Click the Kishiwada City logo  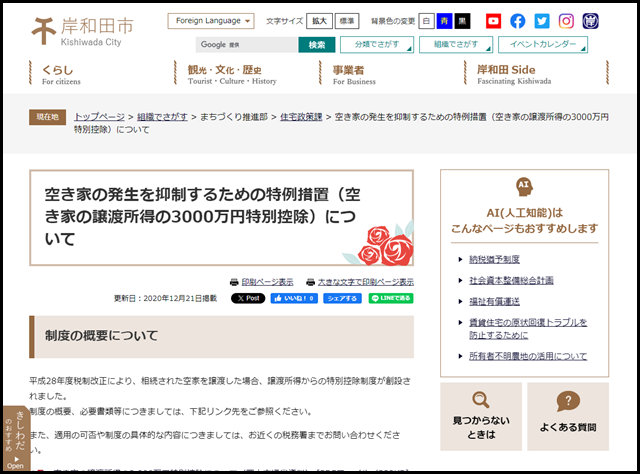tap(82, 31)
